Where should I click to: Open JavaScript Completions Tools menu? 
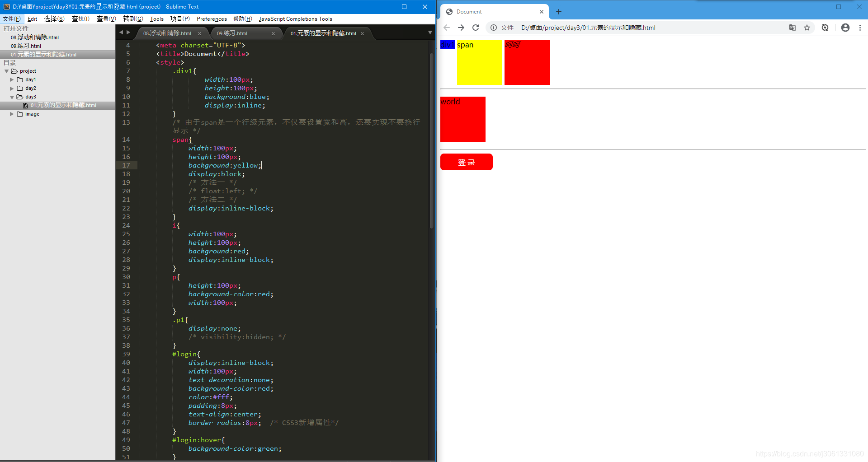[x=296, y=19]
